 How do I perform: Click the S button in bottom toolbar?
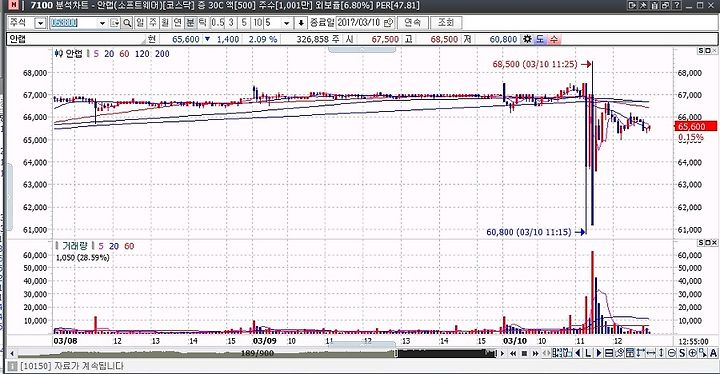[681, 353]
